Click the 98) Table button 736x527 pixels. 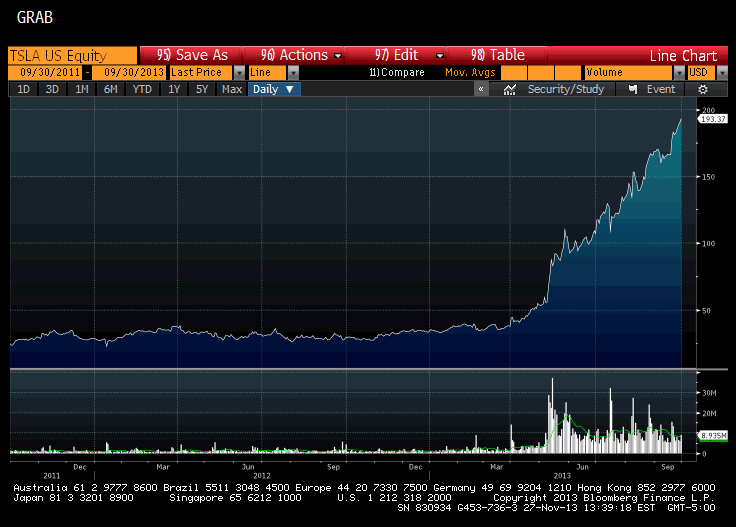tap(497, 55)
